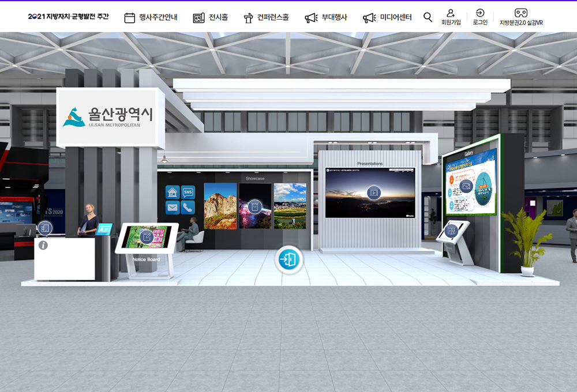Open the rocky mountain showcase image
577x392 pixels.
click(x=220, y=206)
